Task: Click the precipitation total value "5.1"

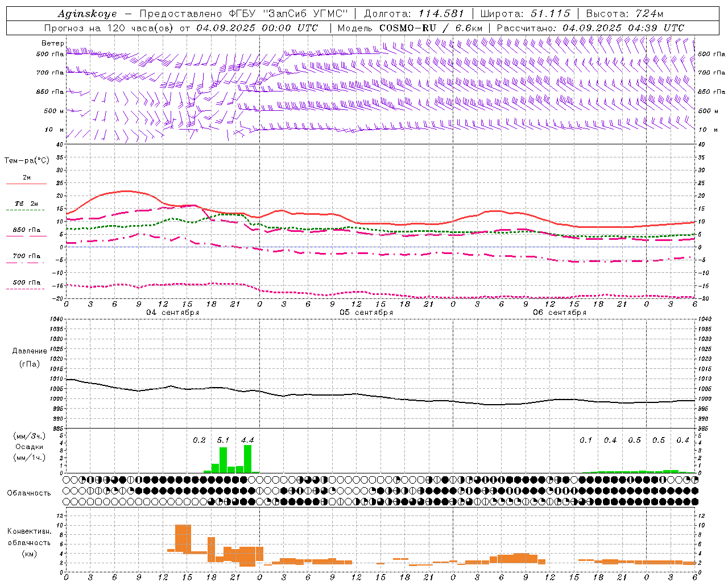Action: [223, 440]
